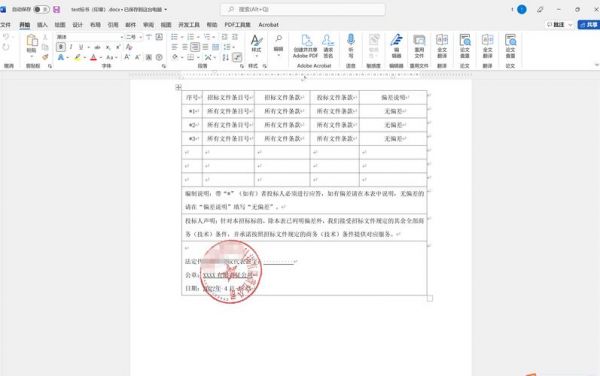Click the table move handle
This screenshot has height=376, width=600.
(178, 87)
